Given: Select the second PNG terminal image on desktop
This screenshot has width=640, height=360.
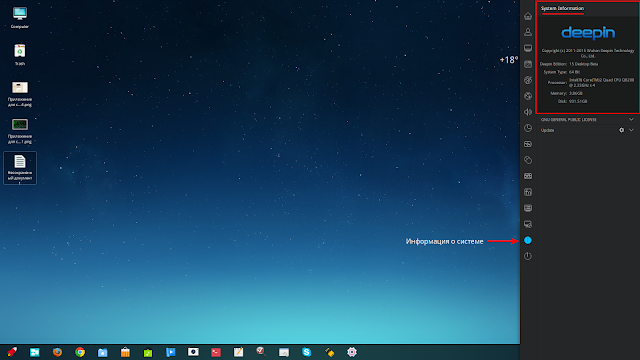Looking at the screenshot, I should tap(20, 131).
